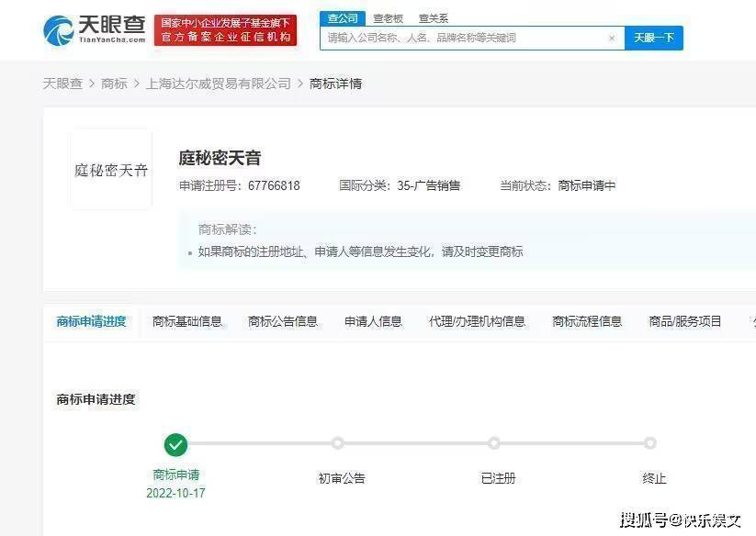Switch to 商标公告信息 tab
This screenshot has width=756, height=536.
(283, 322)
